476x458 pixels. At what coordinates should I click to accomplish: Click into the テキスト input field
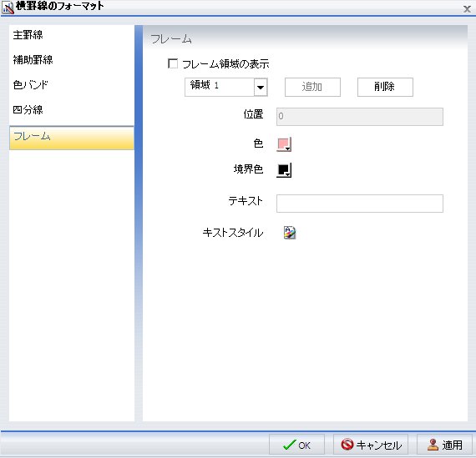[359, 204]
